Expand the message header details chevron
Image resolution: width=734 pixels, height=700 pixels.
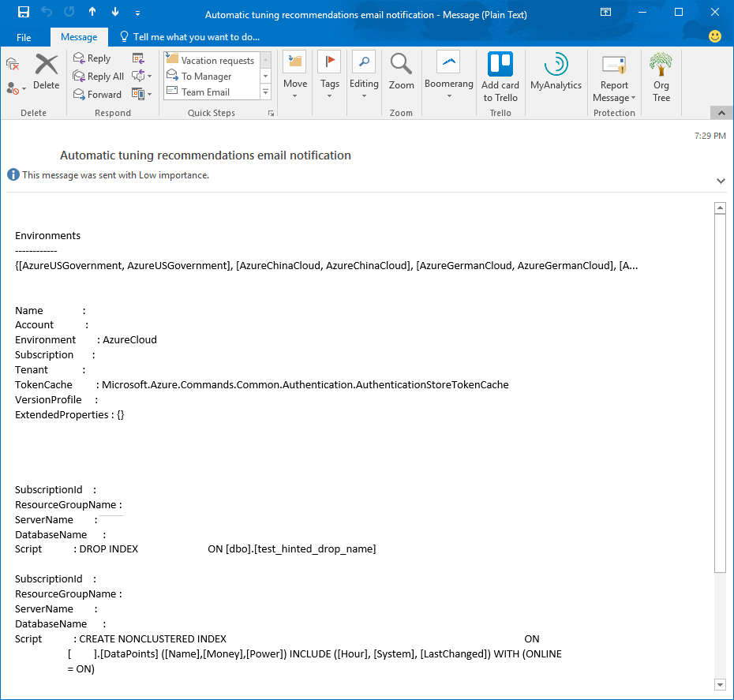(721, 181)
